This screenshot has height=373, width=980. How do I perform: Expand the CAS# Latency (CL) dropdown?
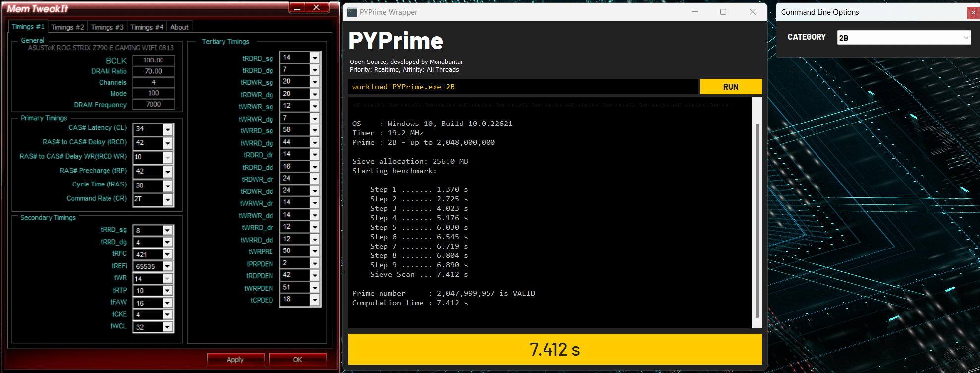[168, 129]
